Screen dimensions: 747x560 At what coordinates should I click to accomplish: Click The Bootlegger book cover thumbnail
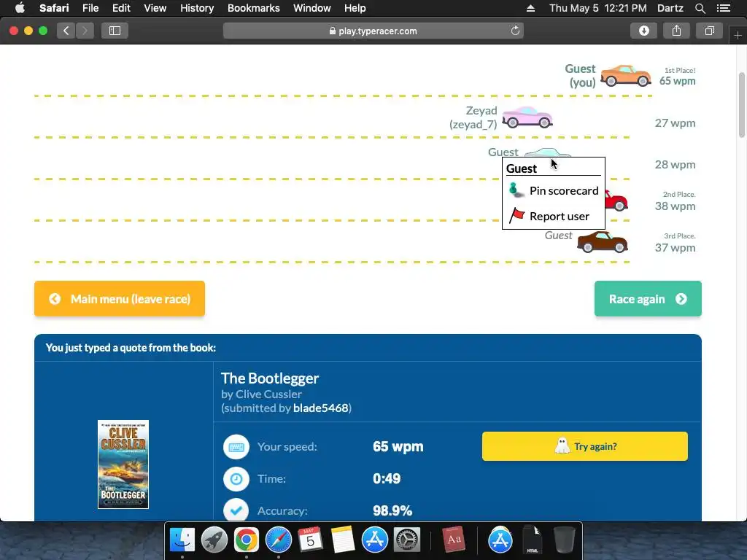(123, 464)
